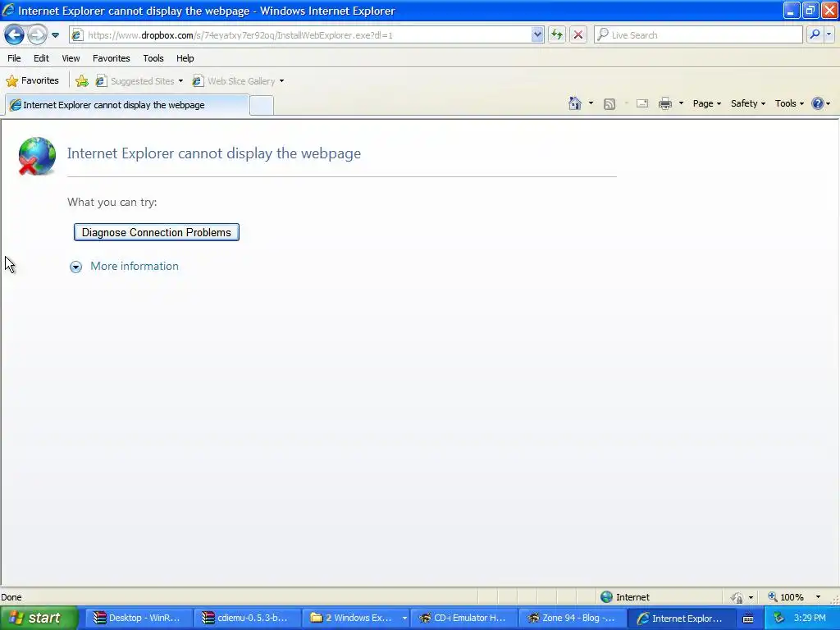This screenshot has height=630, width=840.
Task: Switch to Desktop - WinRAR taskbar window
Action: (x=138, y=619)
